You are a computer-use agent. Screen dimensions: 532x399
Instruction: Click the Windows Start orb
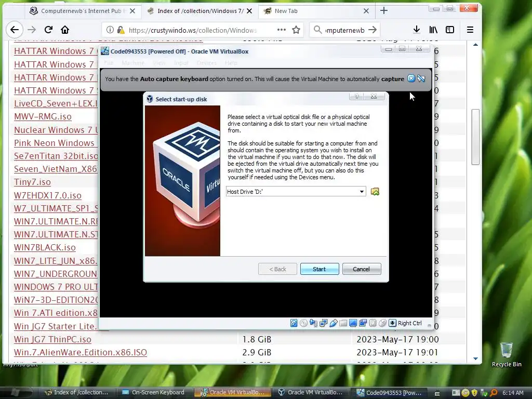pos(15,393)
